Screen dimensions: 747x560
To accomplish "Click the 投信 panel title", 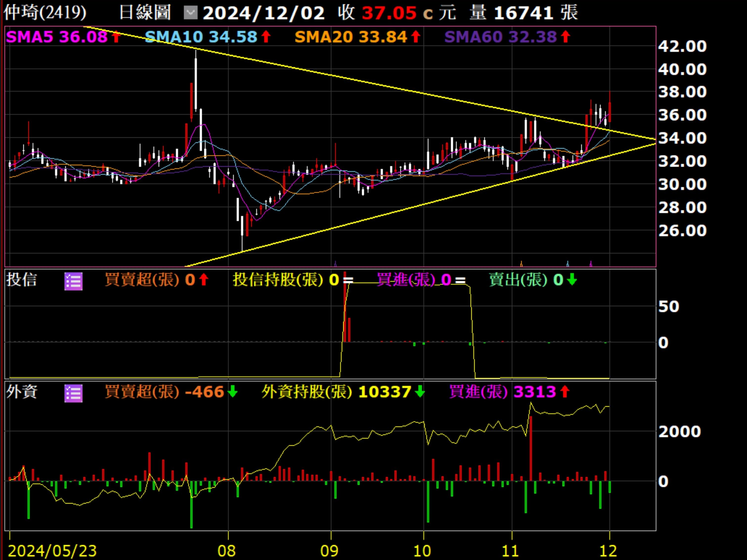I will click(21, 280).
